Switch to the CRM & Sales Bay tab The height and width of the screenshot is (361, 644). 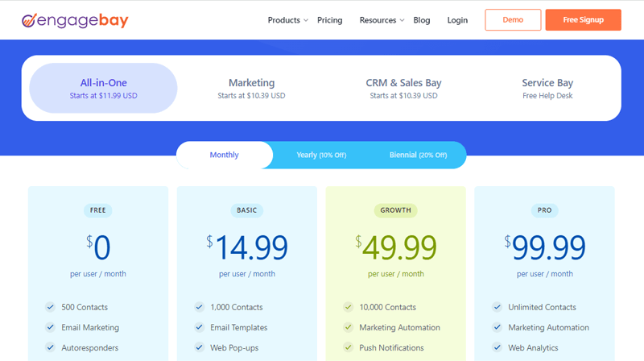click(x=403, y=88)
